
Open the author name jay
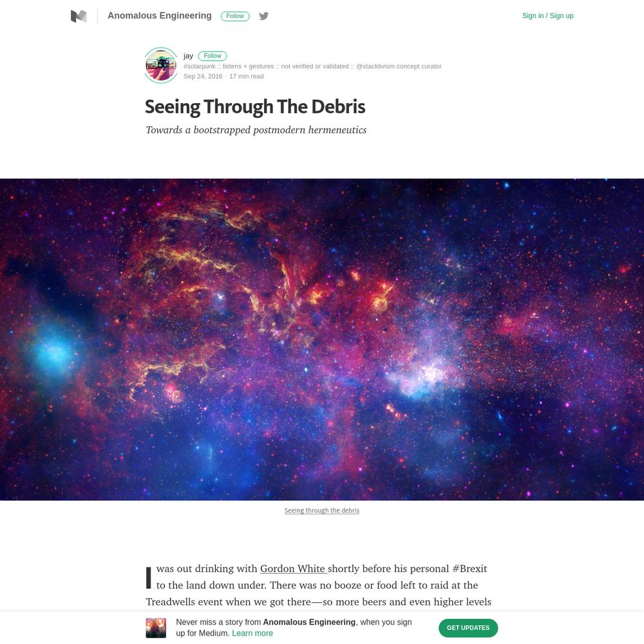tap(188, 56)
